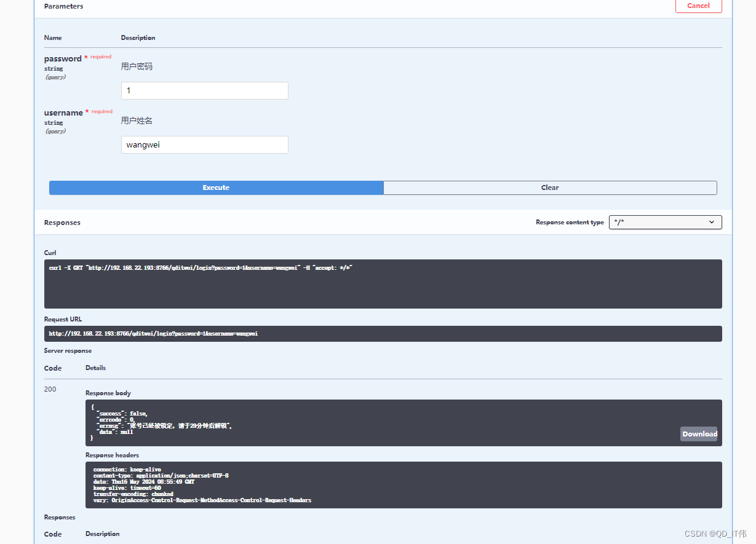The height and width of the screenshot is (544, 756).
Task: Click the Response content type label
Action: pos(570,223)
